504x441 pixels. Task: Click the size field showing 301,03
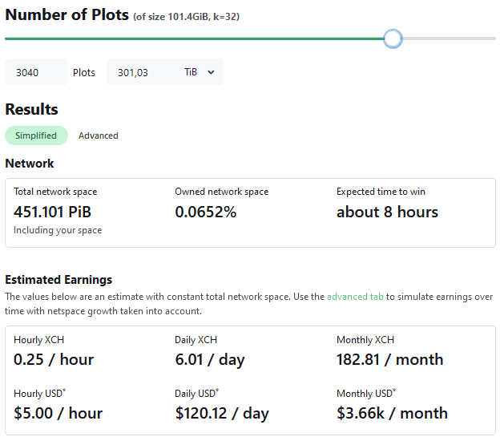[x=140, y=72]
